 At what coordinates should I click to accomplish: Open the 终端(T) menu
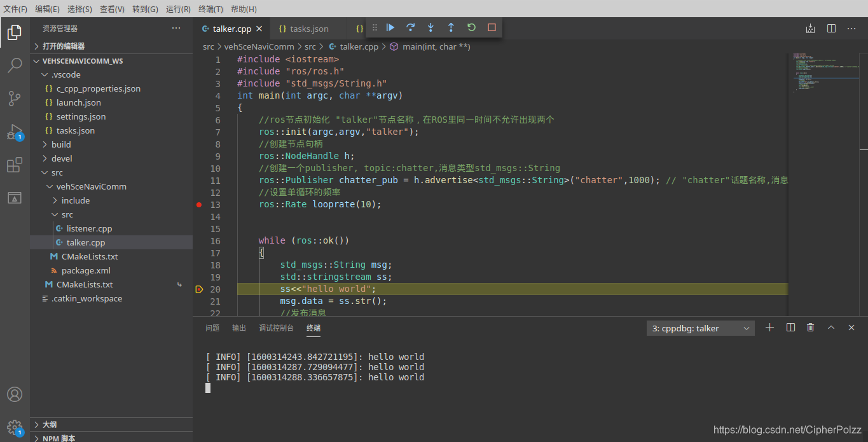(x=211, y=9)
